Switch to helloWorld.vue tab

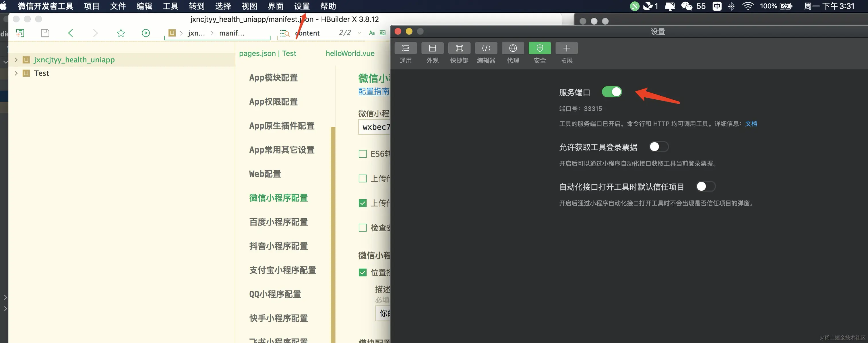[350, 53]
